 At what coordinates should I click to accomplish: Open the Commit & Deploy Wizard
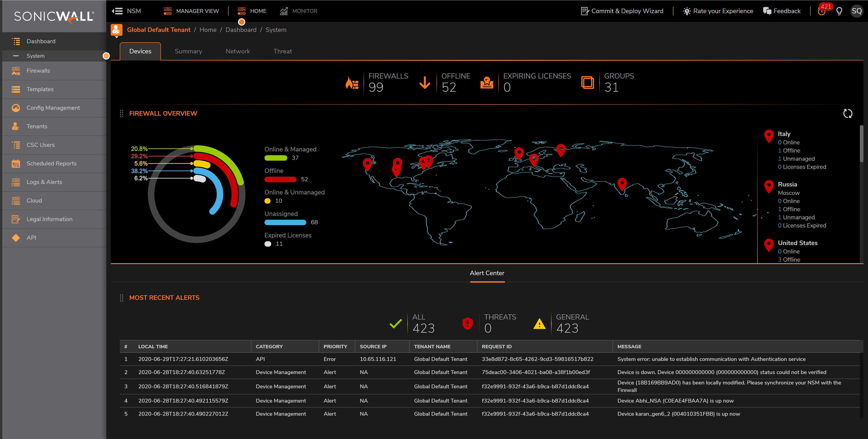pyautogui.click(x=622, y=11)
